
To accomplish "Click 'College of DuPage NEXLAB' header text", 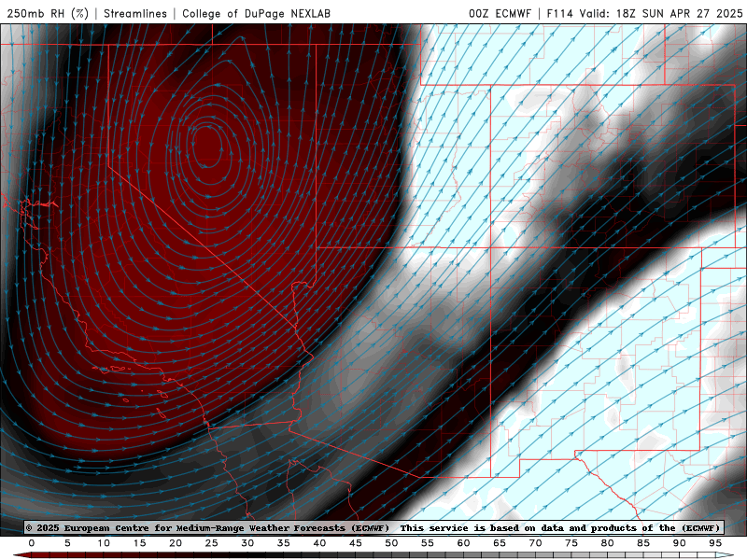I will tap(256, 13).
